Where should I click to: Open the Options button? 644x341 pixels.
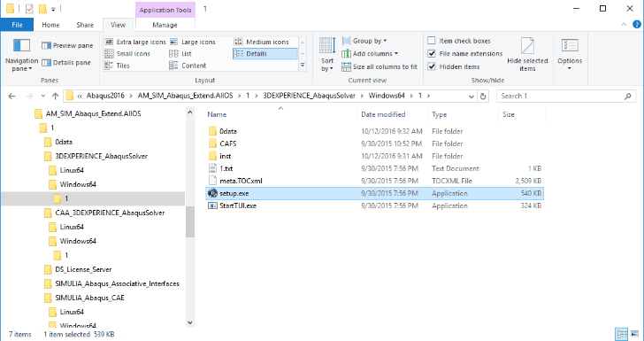(570, 54)
